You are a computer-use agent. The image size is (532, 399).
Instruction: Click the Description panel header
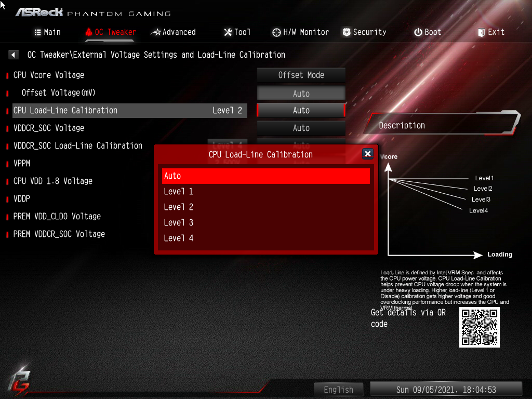(x=442, y=124)
